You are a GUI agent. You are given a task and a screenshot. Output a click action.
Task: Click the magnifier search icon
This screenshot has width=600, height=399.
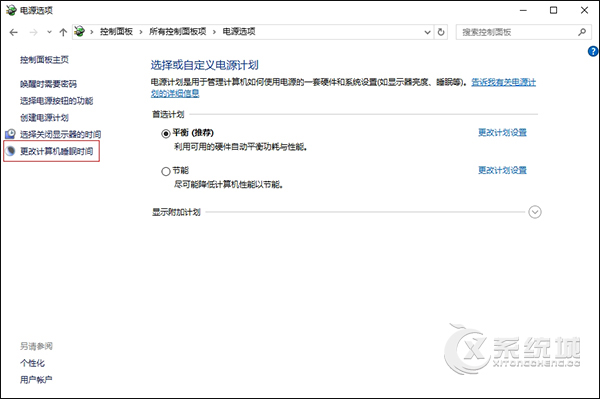point(582,32)
